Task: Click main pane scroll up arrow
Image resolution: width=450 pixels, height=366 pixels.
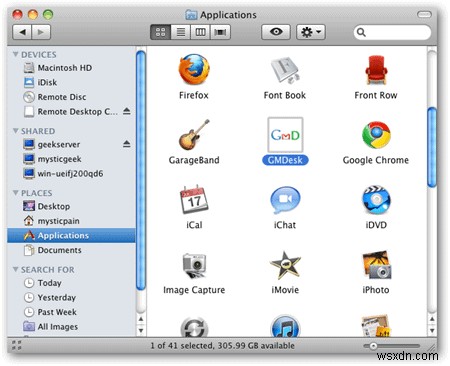Action: click(432, 319)
